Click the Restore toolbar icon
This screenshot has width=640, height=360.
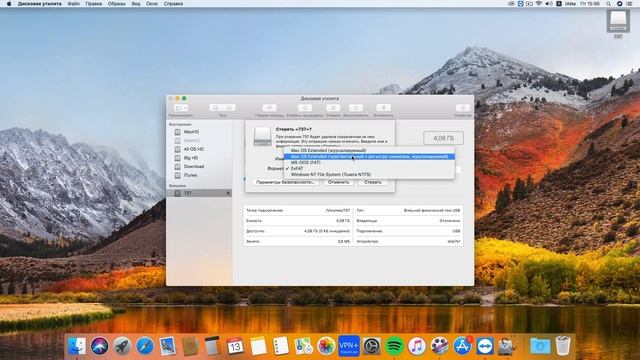(x=356, y=108)
